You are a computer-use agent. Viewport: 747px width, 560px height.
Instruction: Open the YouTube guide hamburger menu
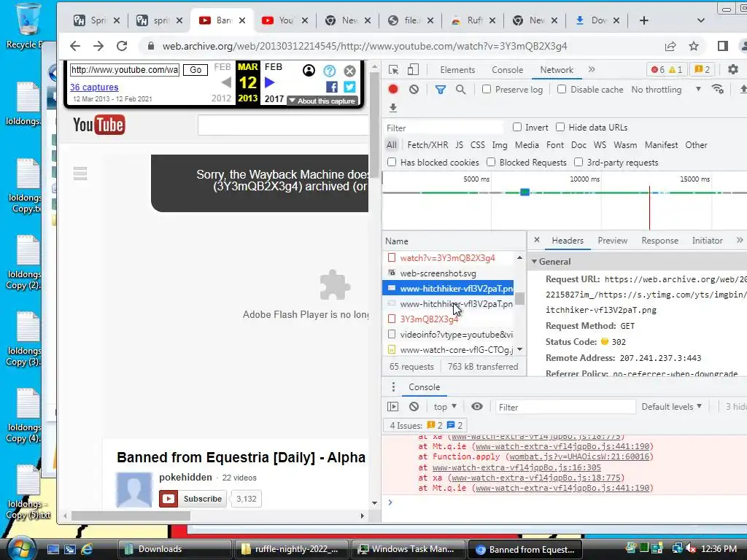80,174
